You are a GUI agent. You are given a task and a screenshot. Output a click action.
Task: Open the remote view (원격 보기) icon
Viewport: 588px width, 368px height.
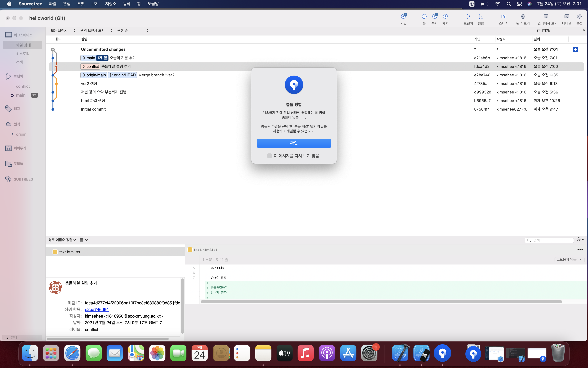(523, 17)
